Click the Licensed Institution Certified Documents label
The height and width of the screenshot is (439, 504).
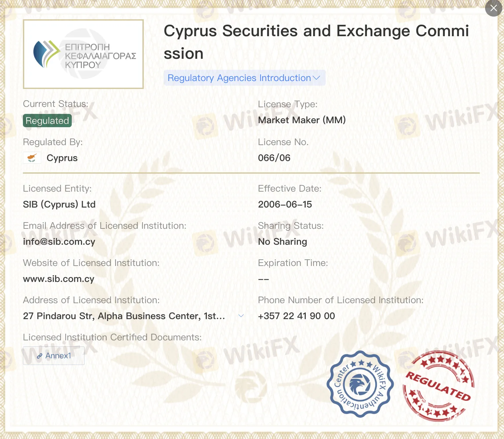pyautogui.click(x=112, y=337)
